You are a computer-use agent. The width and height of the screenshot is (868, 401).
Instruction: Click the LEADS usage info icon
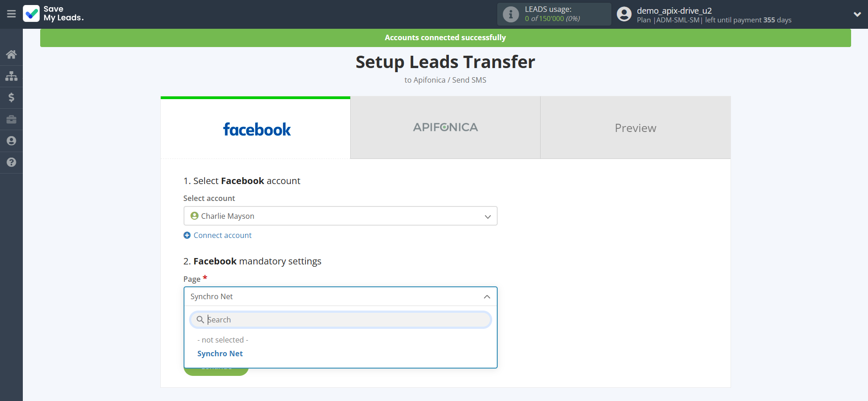point(510,14)
